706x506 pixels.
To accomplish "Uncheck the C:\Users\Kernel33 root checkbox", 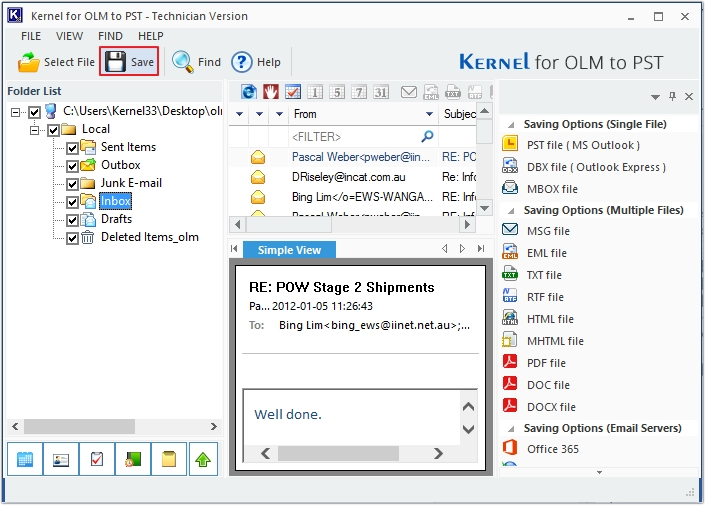I will pos(35,112).
